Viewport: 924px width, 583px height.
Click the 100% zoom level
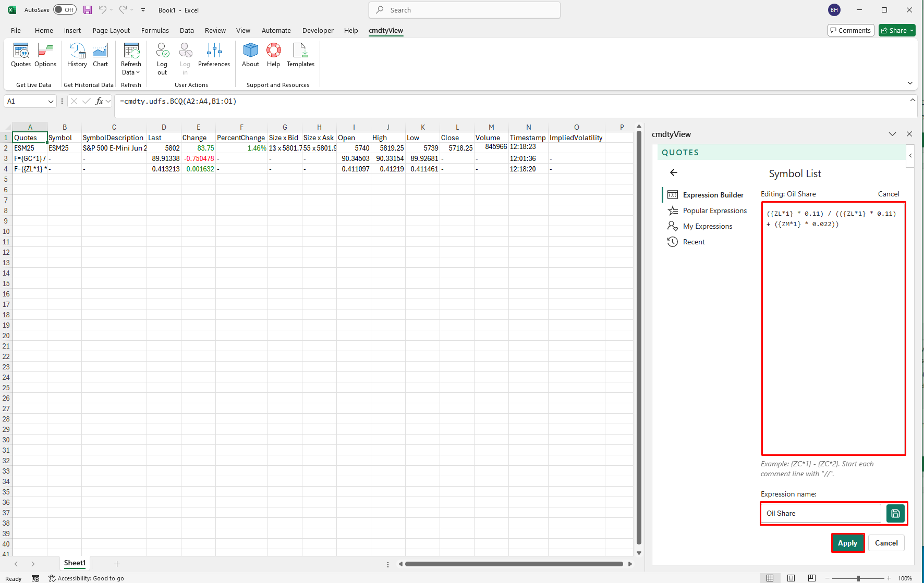coord(905,578)
